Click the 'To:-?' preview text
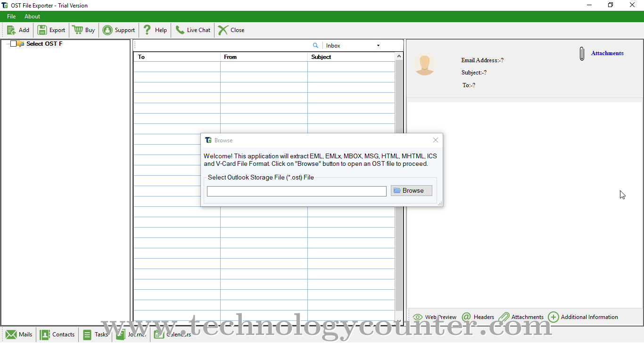The image size is (644, 343). [469, 85]
